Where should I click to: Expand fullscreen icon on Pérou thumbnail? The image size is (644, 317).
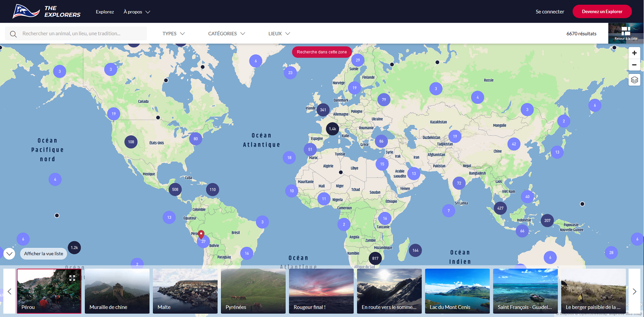pyautogui.click(x=72, y=278)
